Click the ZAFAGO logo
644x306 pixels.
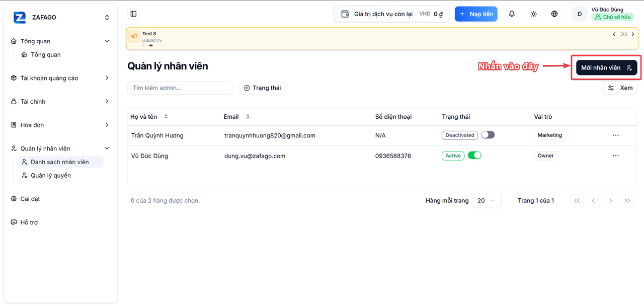[20, 17]
